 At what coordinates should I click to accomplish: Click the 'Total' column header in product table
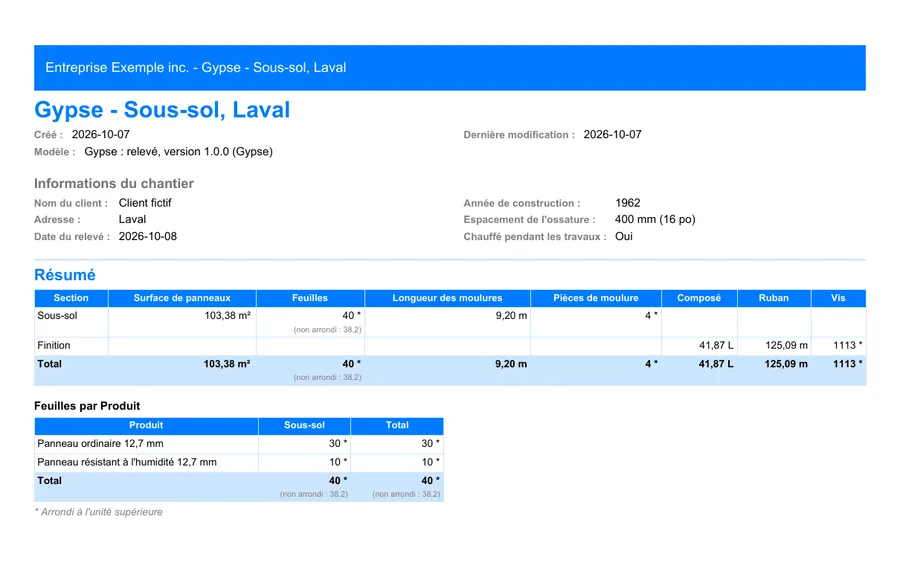(x=397, y=425)
